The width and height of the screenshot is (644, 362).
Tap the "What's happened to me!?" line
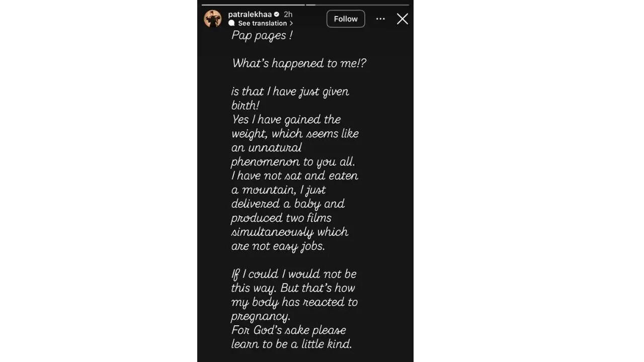pyautogui.click(x=299, y=63)
